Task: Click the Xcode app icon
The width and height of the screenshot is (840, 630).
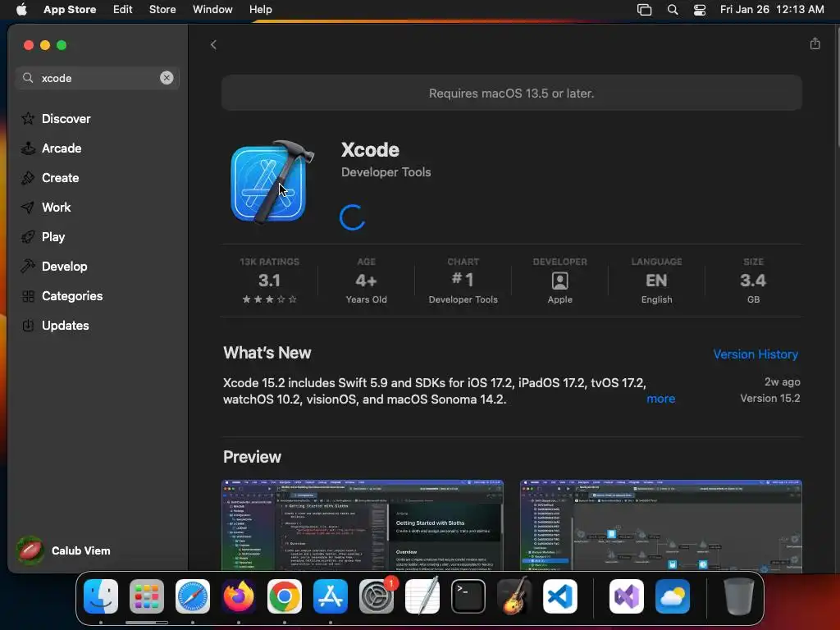Action: 272,183
